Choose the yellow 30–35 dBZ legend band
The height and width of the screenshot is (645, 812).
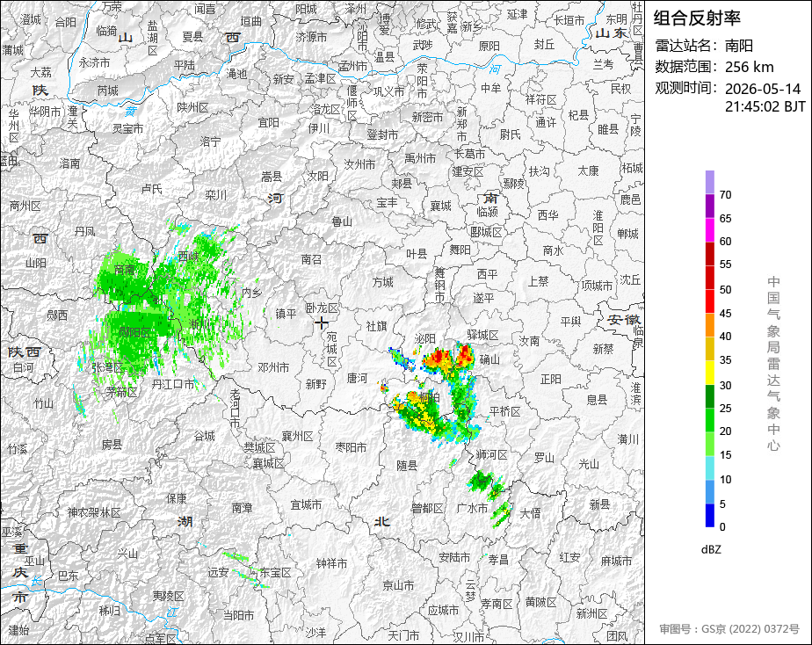click(709, 373)
